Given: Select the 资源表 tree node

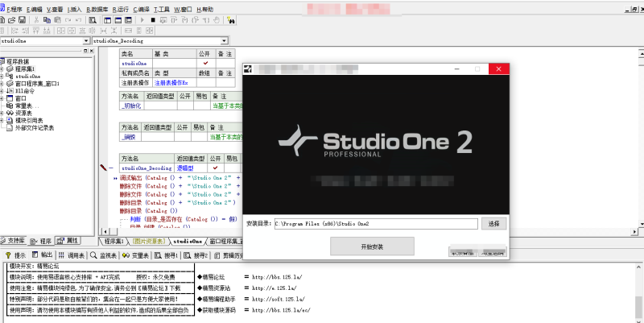Looking at the screenshot, I should (x=23, y=113).
